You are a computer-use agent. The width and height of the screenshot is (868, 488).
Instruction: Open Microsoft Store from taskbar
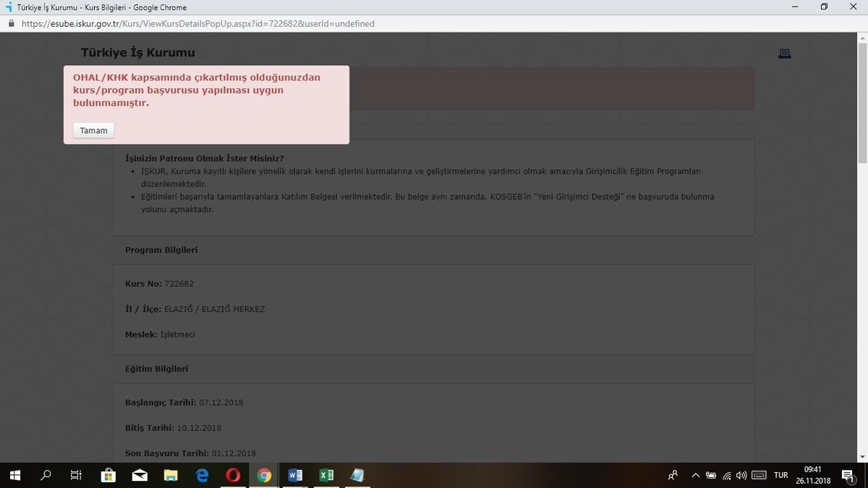tap(109, 475)
